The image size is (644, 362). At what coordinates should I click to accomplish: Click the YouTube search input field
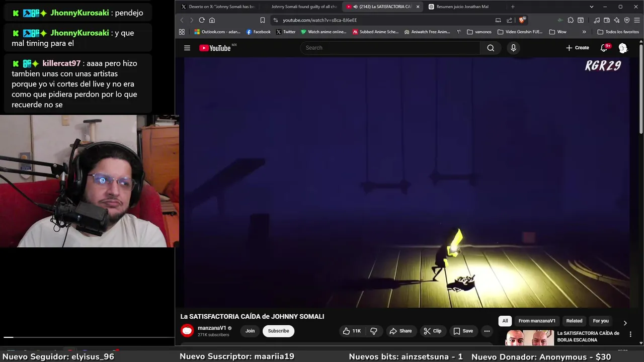tap(390, 48)
